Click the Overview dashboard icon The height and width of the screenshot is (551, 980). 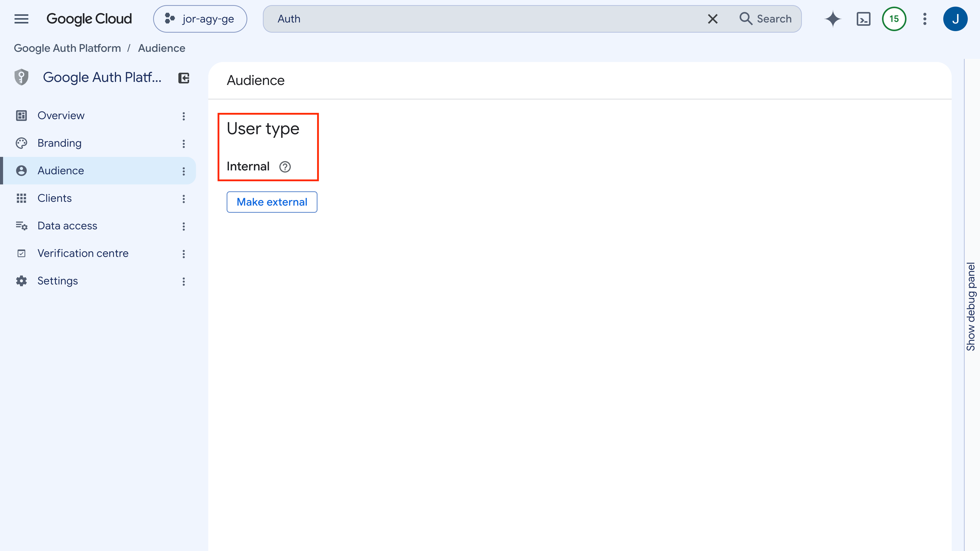21,115
